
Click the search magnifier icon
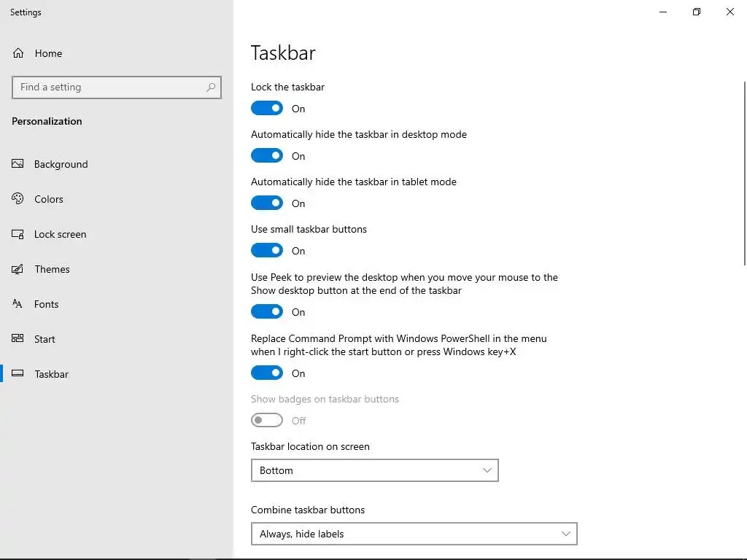(211, 87)
